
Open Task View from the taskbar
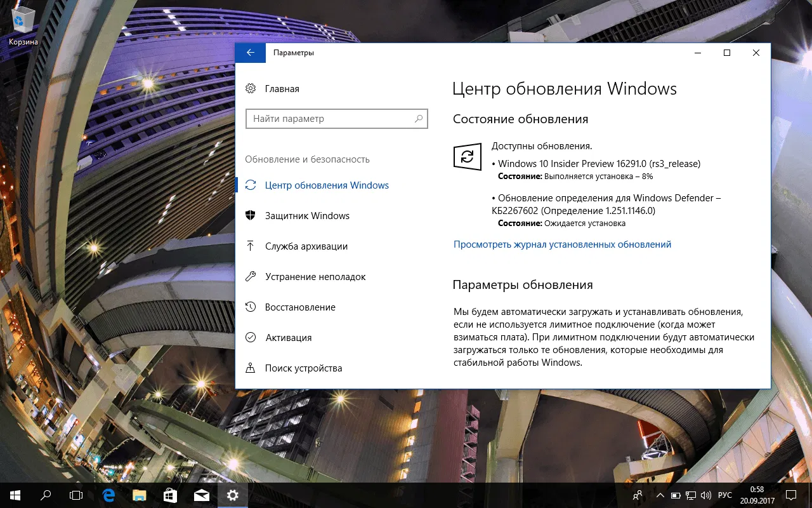point(76,495)
